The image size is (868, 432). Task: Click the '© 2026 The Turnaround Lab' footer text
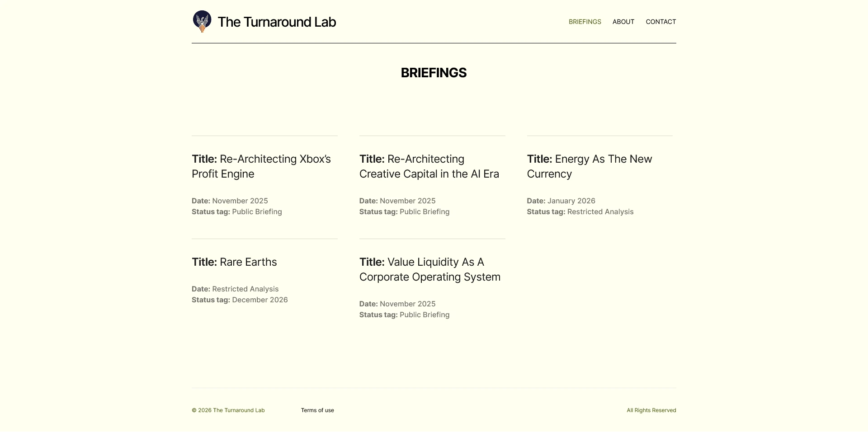tap(228, 410)
